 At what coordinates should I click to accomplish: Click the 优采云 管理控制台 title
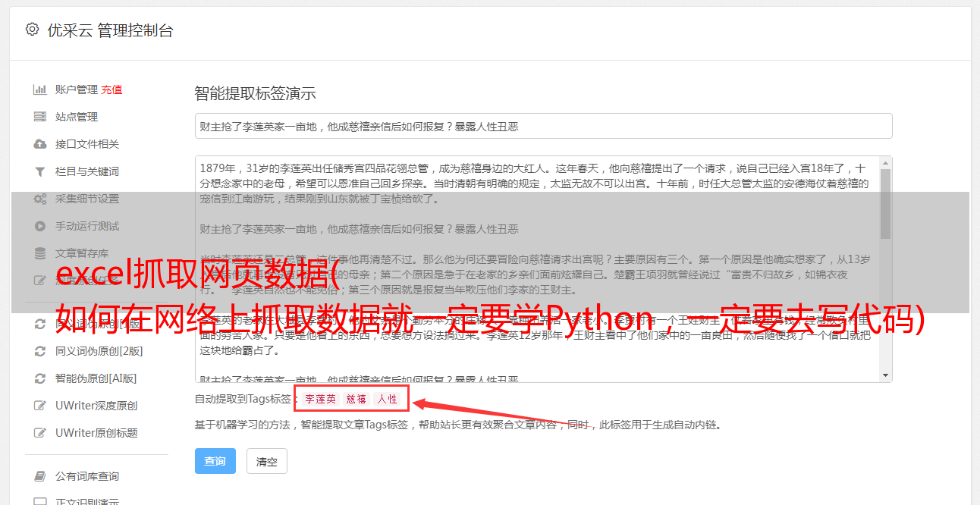[x=110, y=30]
